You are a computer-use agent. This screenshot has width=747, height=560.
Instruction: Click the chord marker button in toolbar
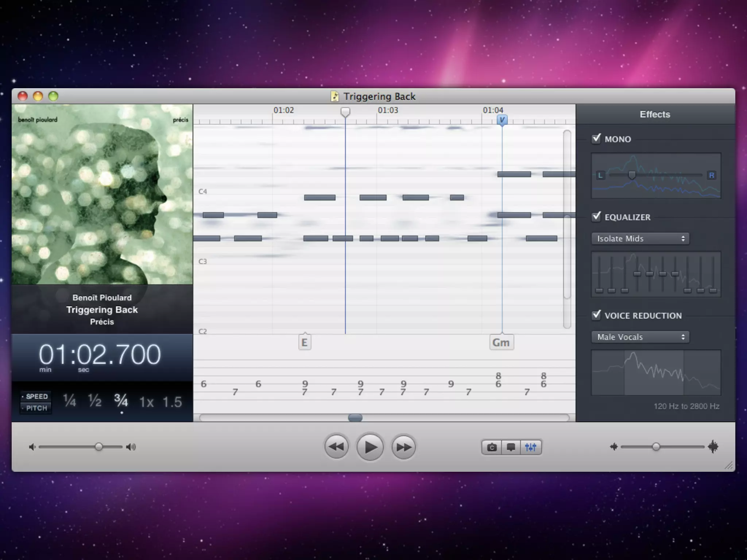(x=492, y=447)
